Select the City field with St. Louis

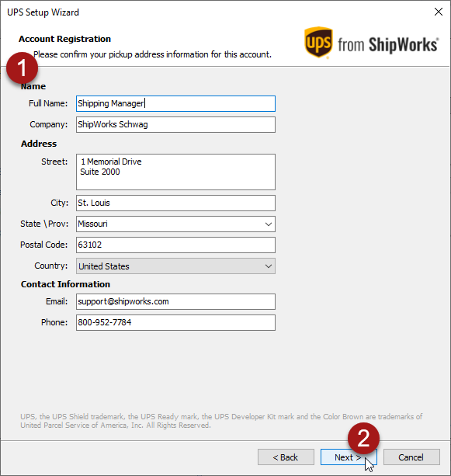pos(175,203)
